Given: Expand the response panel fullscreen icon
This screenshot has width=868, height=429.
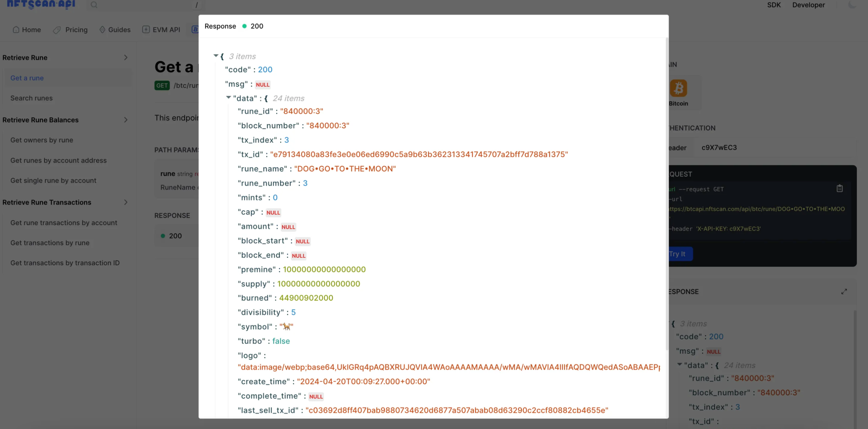Looking at the screenshot, I should [844, 292].
